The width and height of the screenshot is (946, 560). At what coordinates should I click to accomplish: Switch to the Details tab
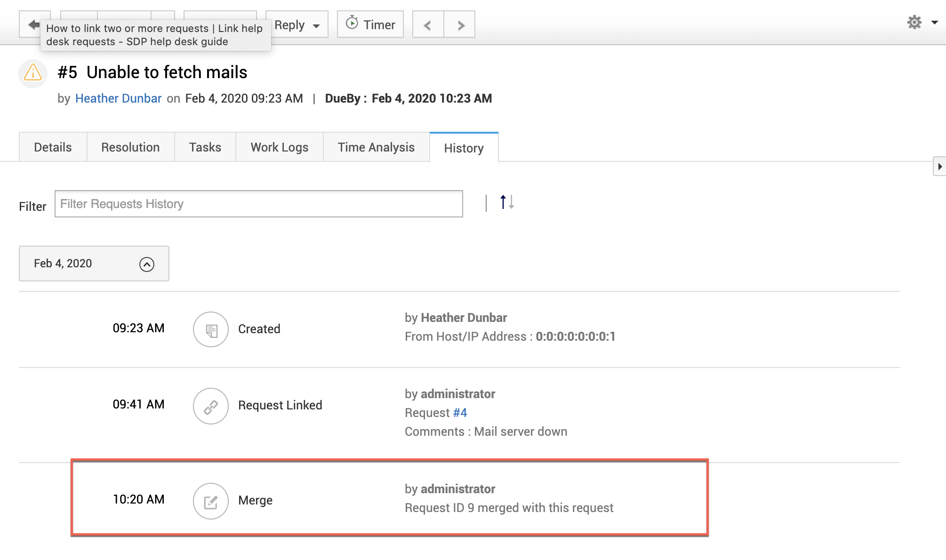coord(53,147)
